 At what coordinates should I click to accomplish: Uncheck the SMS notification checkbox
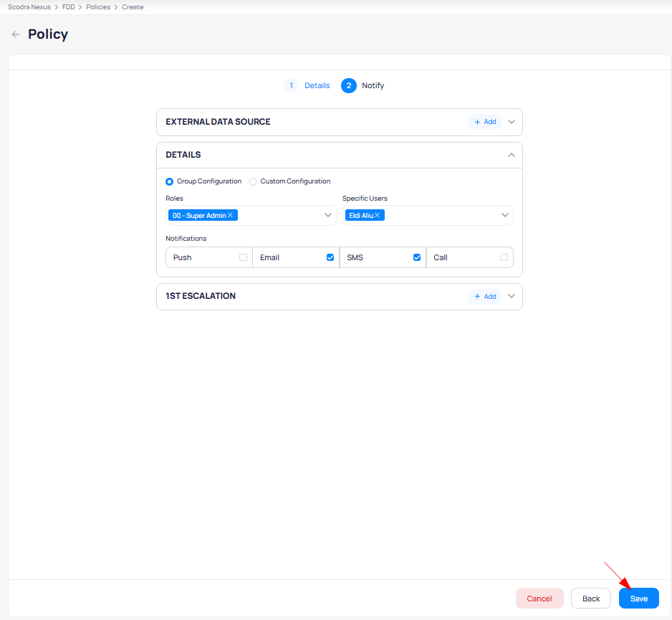pyautogui.click(x=417, y=257)
